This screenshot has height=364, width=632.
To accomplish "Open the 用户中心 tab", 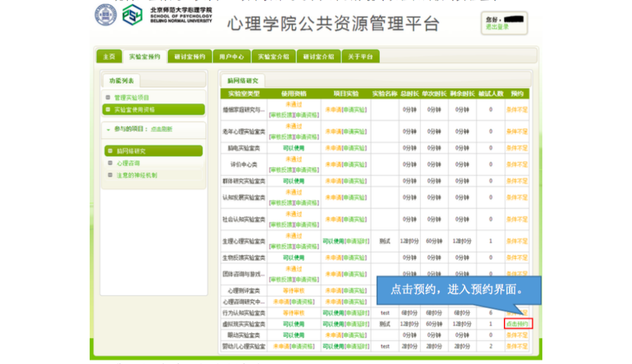I will [x=231, y=56].
